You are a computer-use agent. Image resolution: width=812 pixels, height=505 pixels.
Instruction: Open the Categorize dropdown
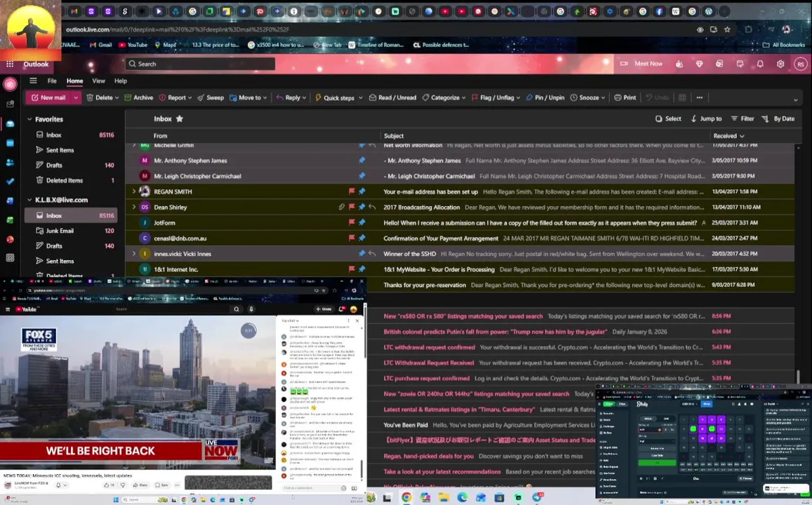click(x=463, y=97)
